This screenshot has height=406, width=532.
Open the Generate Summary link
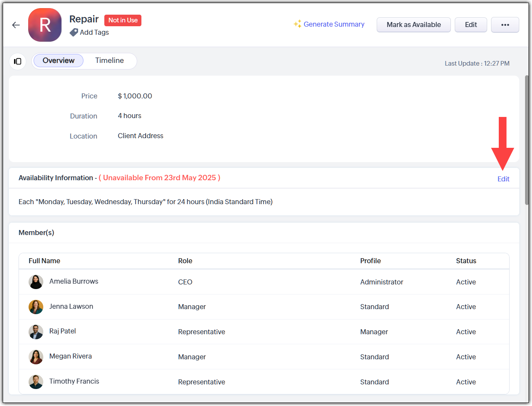click(x=334, y=24)
